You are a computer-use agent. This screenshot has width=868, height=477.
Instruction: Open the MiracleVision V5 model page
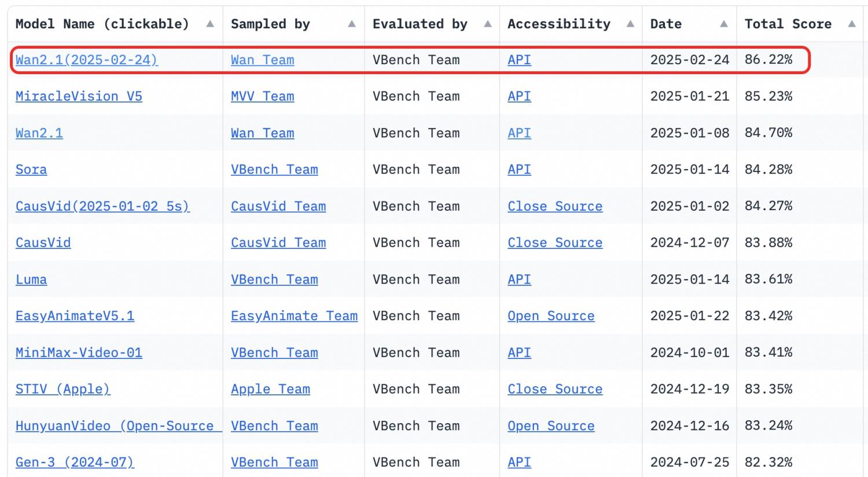79,97
